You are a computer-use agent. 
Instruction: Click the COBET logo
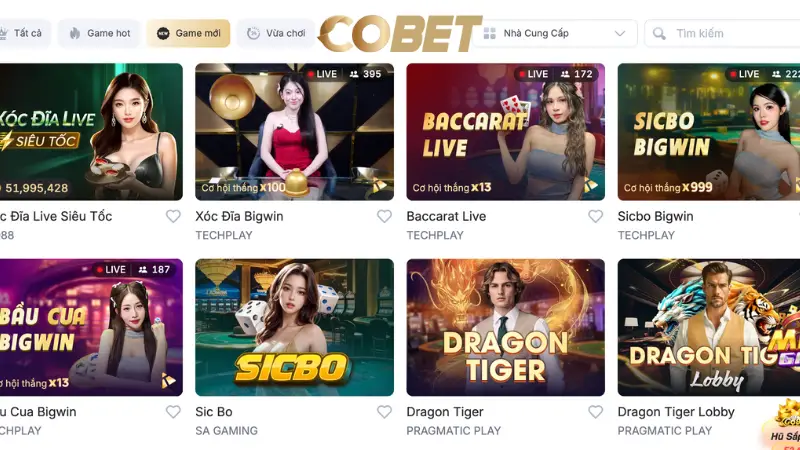point(400,34)
